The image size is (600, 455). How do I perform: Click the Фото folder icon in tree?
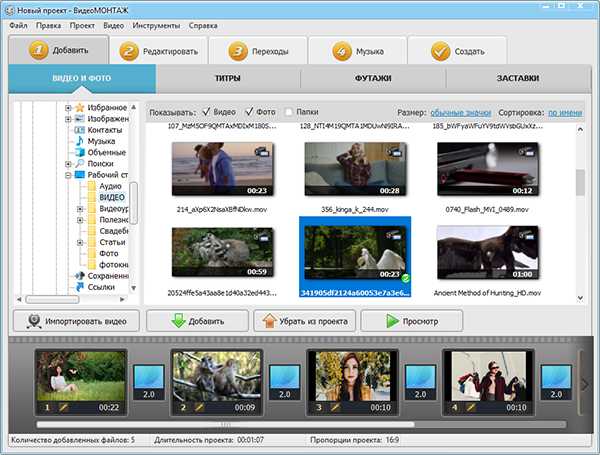click(x=92, y=253)
